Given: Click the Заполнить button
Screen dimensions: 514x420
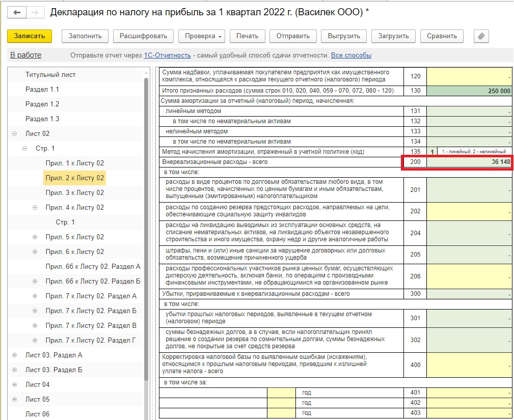Looking at the screenshot, I should [85, 36].
